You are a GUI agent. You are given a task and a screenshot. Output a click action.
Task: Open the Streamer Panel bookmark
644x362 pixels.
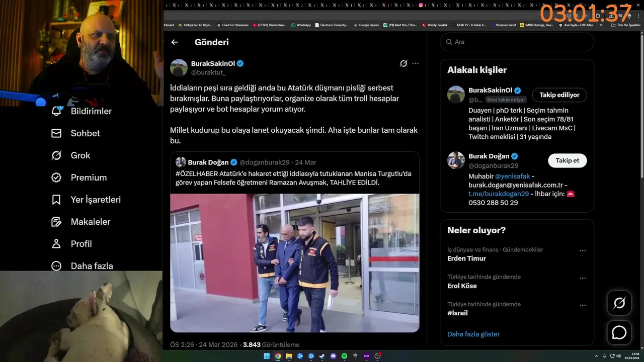tap(503, 25)
